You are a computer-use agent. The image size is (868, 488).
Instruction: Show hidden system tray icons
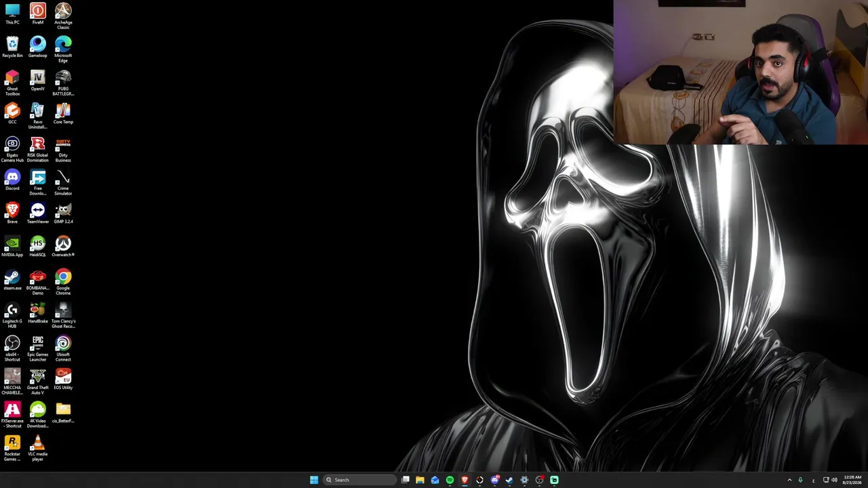tap(789, 480)
